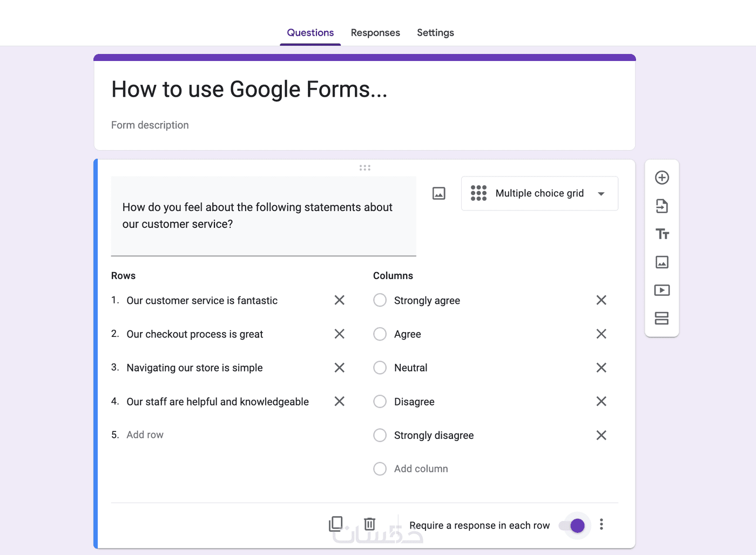Viewport: 756px width, 555px height.
Task: Click the Add section icon
Action: tap(661, 318)
